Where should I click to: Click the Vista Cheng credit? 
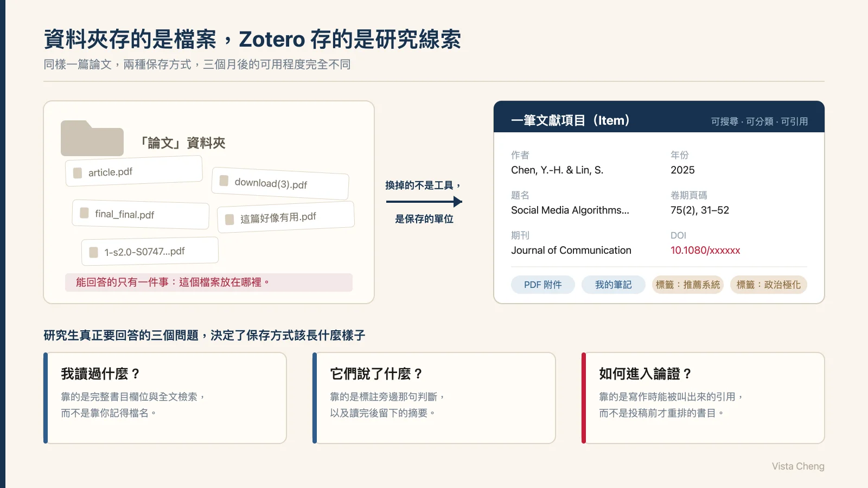[798, 466]
